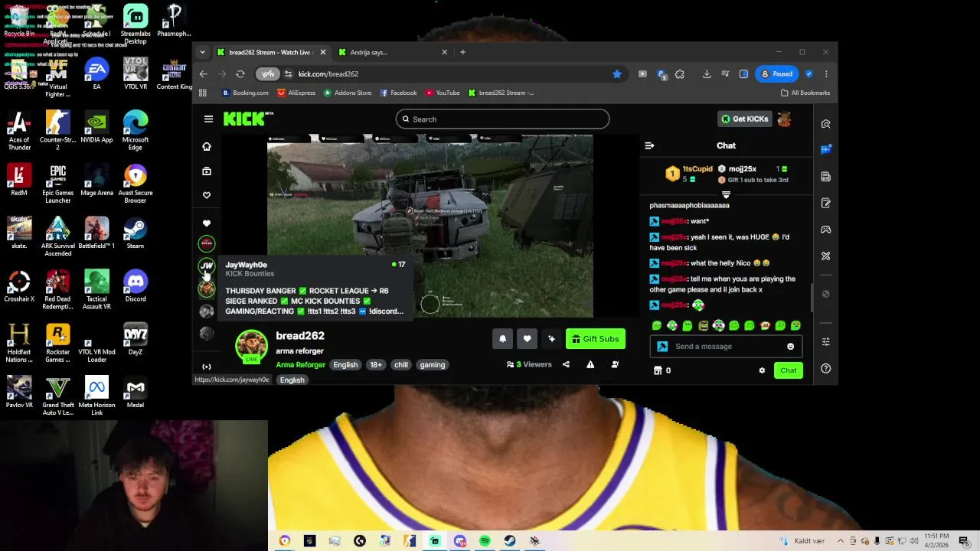This screenshot has height=551, width=980.
Task: Go to Kick Home icon in sidebar
Action: pos(207,146)
